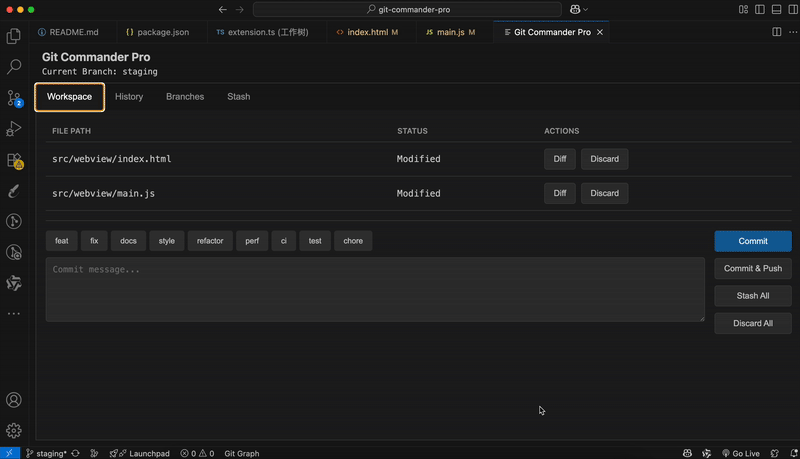Screen dimensions: 800x459
Task: Insert the fix commit type
Action: pyautogui.click(x=94, y=241)
